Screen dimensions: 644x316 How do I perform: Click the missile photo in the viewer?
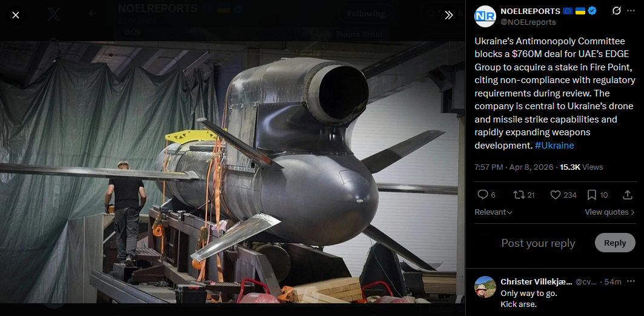(x=232, y=172)
